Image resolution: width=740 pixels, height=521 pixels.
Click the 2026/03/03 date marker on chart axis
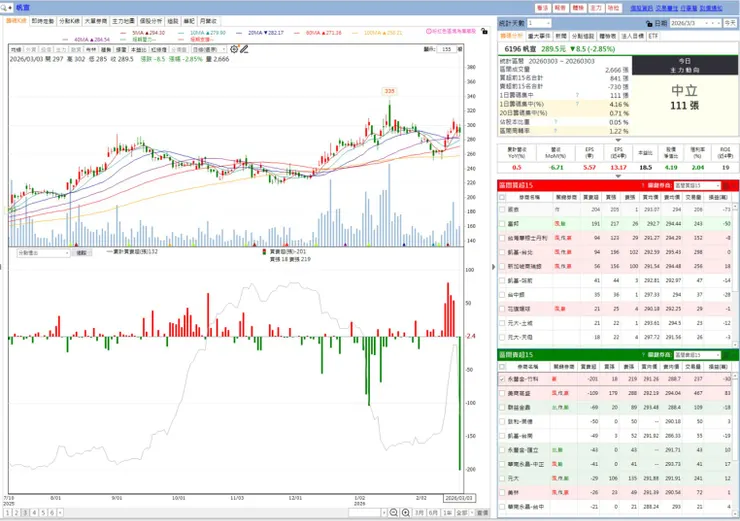click(459, 498)
